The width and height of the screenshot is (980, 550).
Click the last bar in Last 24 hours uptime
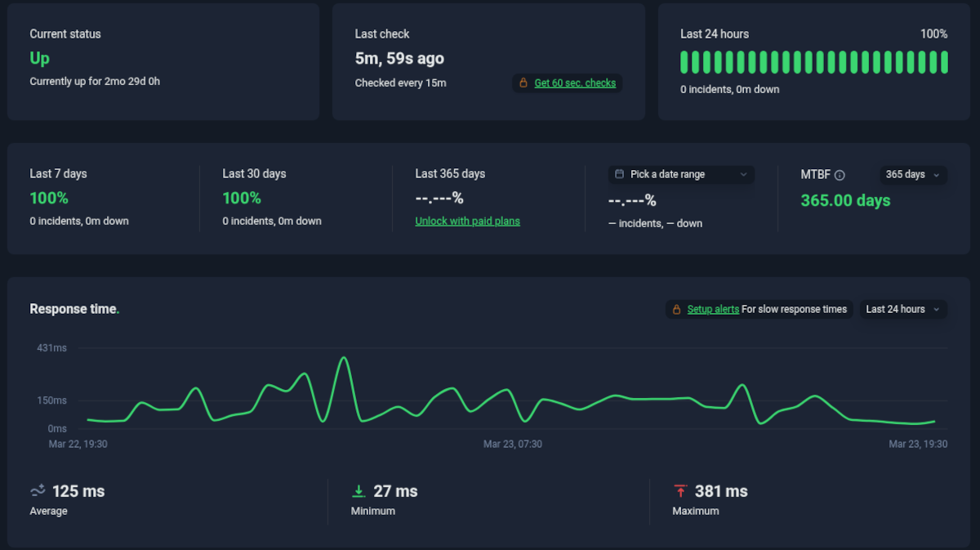[944, 62]
